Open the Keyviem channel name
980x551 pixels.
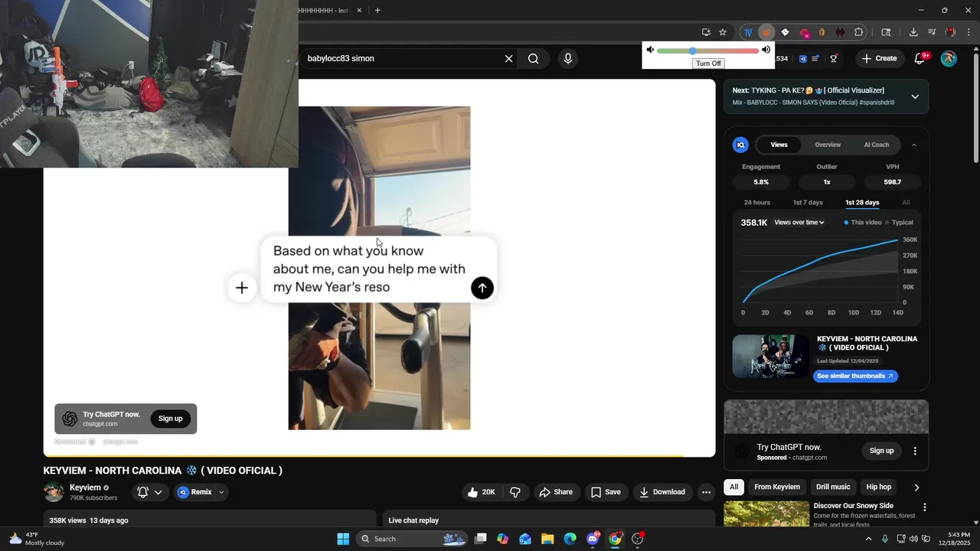[85, 487]
